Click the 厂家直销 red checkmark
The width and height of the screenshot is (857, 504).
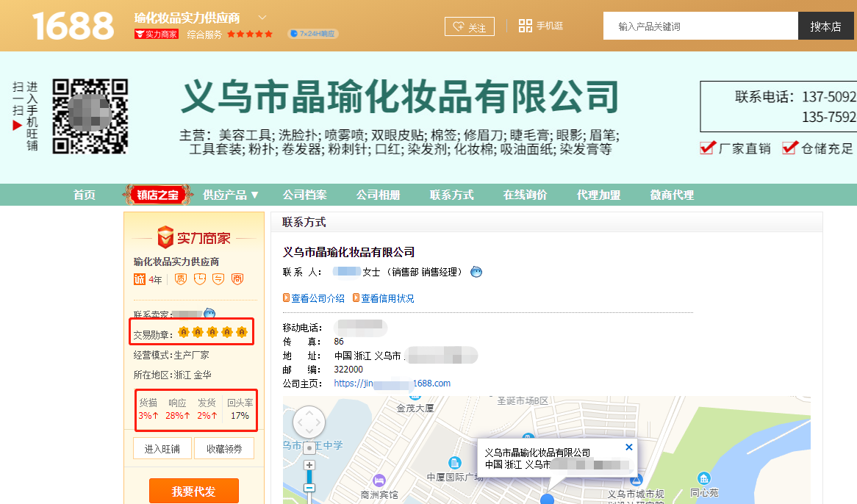(x=707, y=148)
